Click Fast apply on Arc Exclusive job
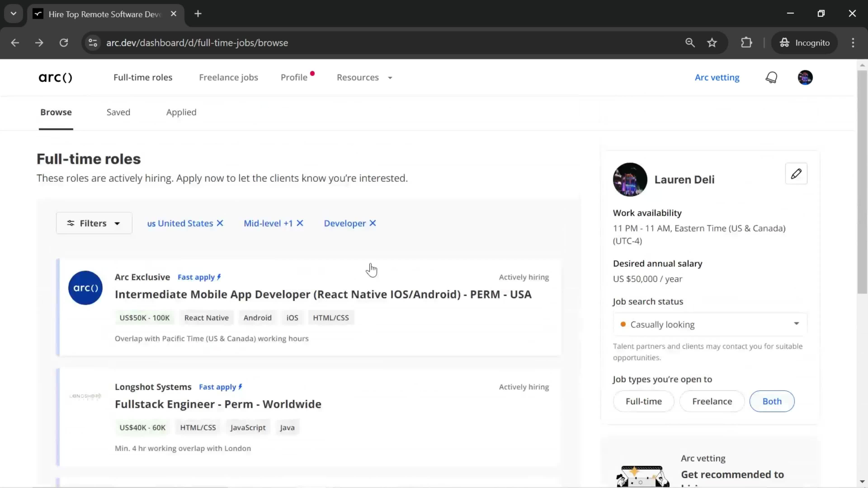 (x=199, y=277)
